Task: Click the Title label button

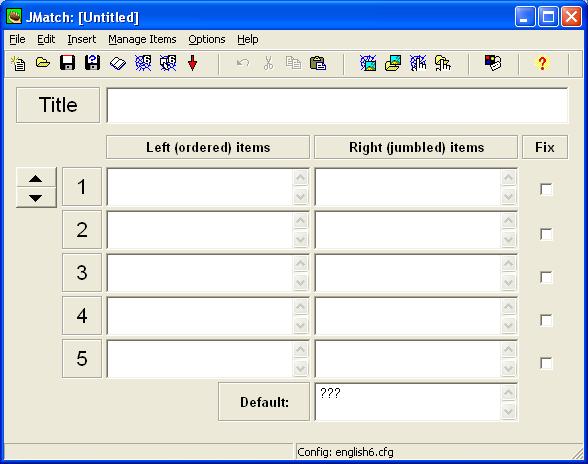Action: click(58, 105)
